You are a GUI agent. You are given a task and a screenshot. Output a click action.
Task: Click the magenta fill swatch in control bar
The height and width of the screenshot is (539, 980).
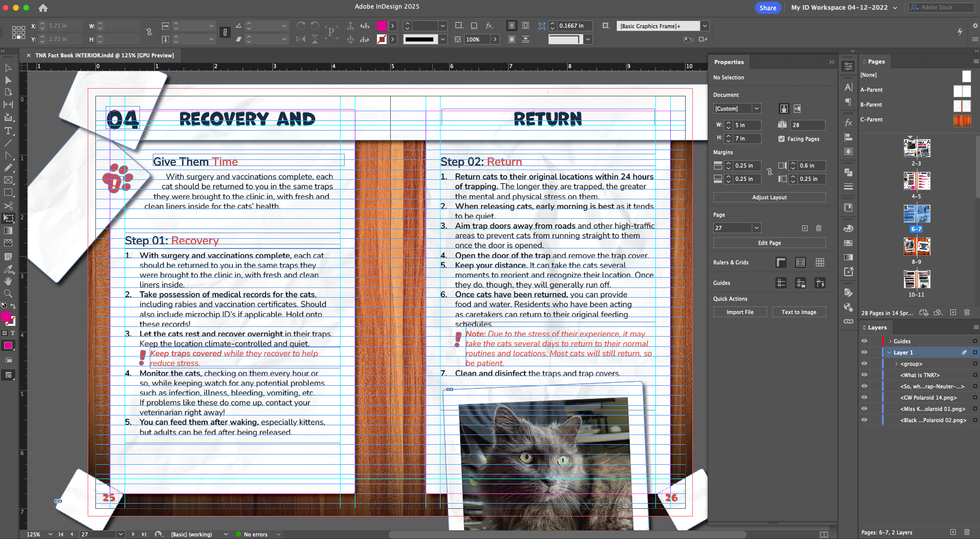point(382,26)
